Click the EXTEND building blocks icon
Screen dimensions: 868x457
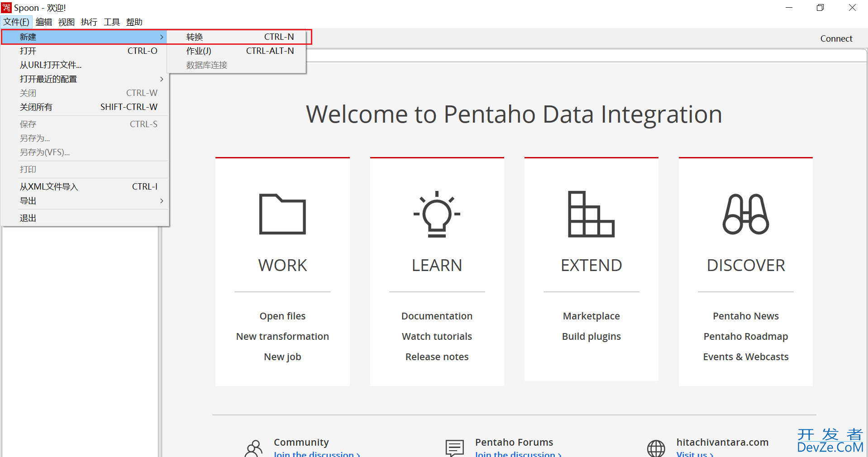coord(591,214)
